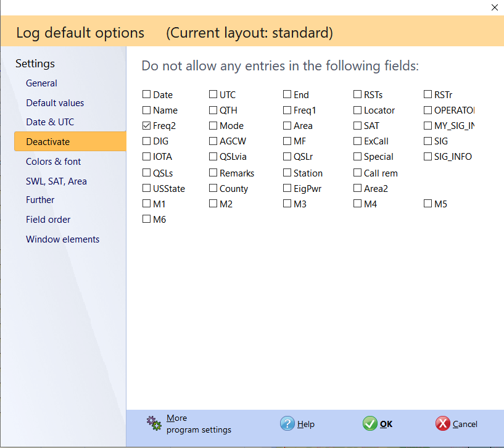Check the M4 checkbox

point(357,204)
